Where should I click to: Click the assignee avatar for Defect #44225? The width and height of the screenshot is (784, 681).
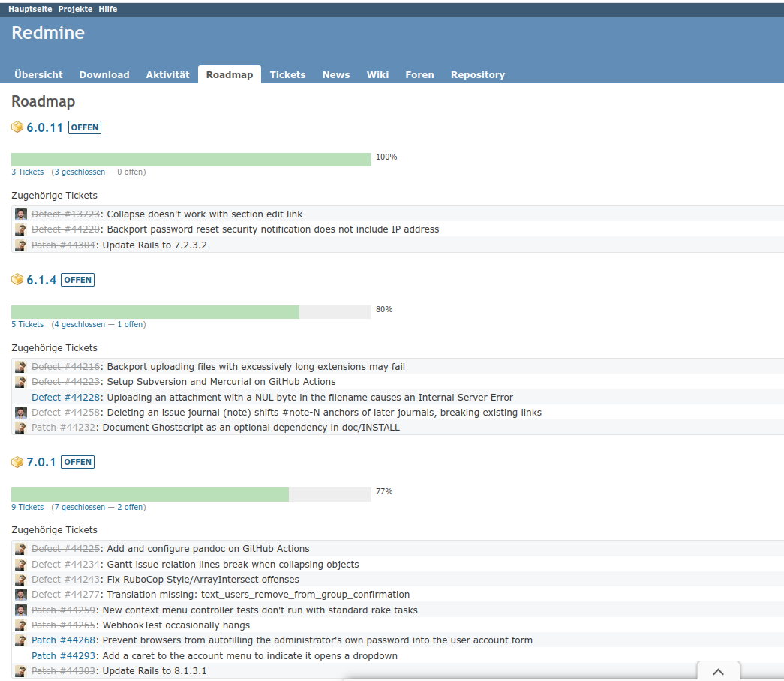click(x=20, y=549)
